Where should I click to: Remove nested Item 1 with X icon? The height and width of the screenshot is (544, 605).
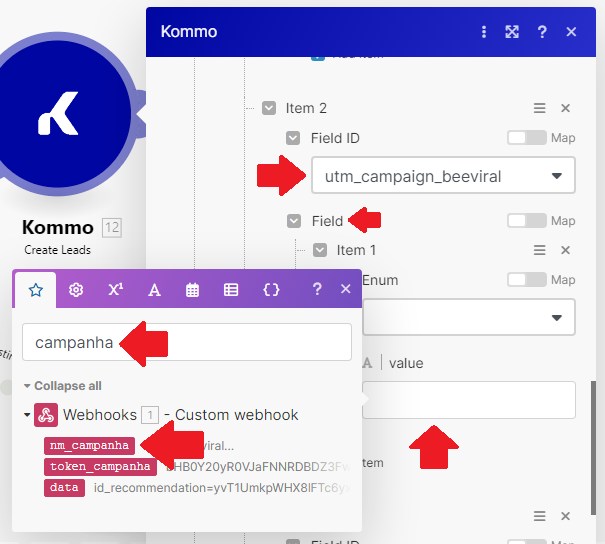[565, 250]
